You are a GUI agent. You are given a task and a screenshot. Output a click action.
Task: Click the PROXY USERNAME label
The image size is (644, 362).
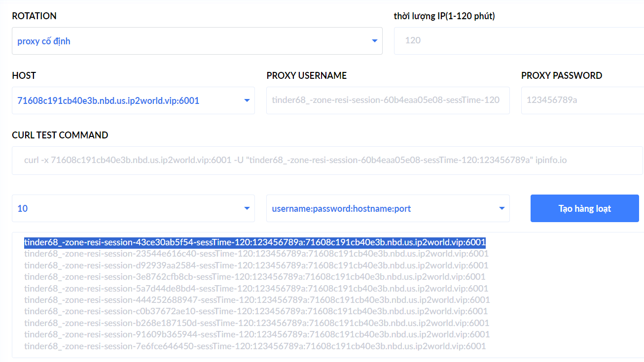pyautogui.click(x=307, y=75)
